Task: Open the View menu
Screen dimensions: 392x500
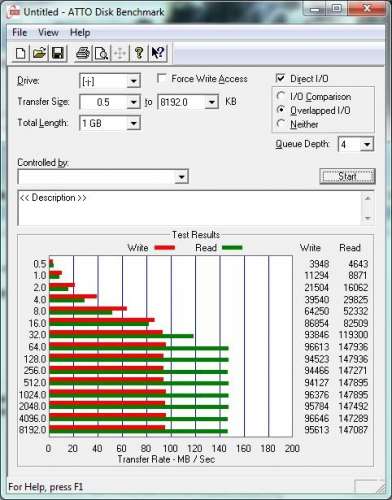Action: coord(48,32)
